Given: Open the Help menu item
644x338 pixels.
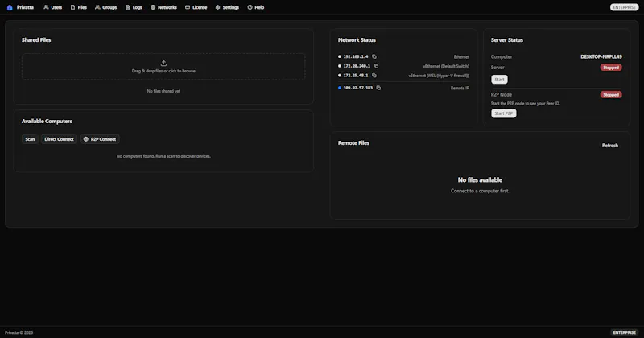Looking at the screenshot, I should (256, 7).
